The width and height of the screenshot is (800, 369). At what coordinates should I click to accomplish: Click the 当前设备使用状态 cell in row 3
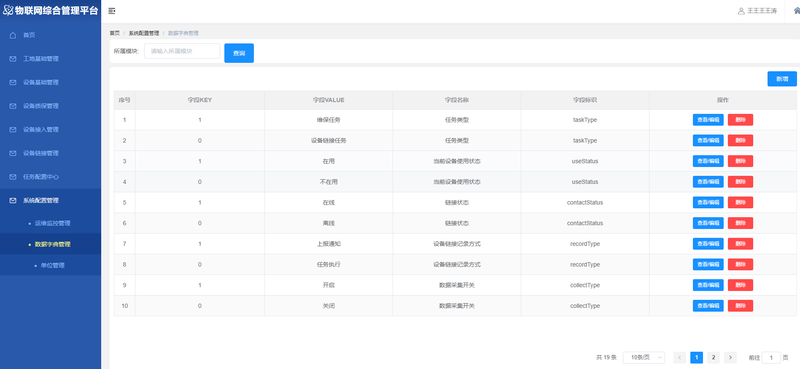[457, 161]
